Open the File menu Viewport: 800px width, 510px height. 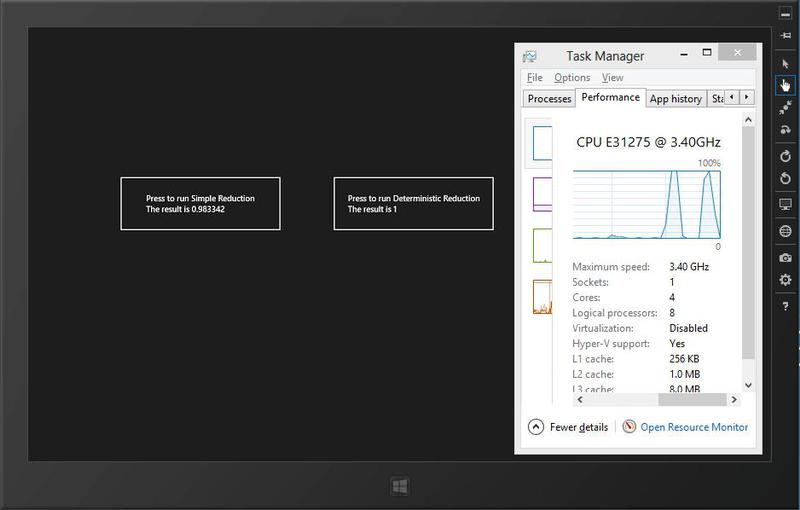click(x=535, y=78)
